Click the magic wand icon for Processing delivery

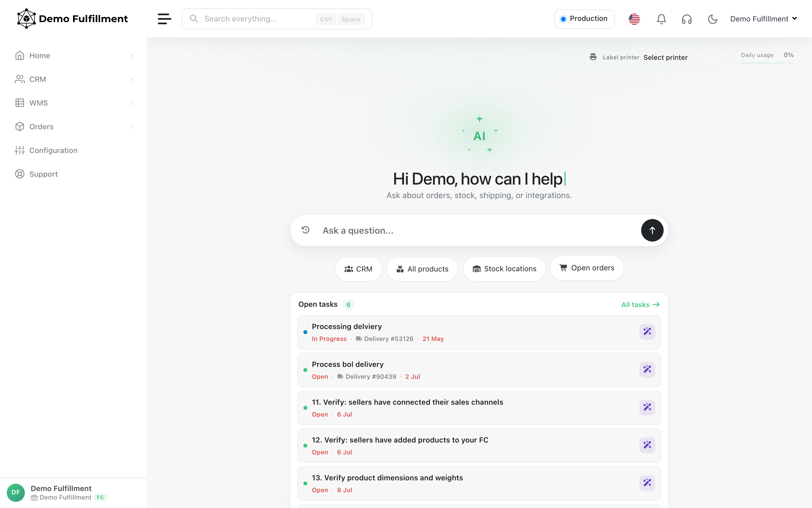tap(647, 332)
